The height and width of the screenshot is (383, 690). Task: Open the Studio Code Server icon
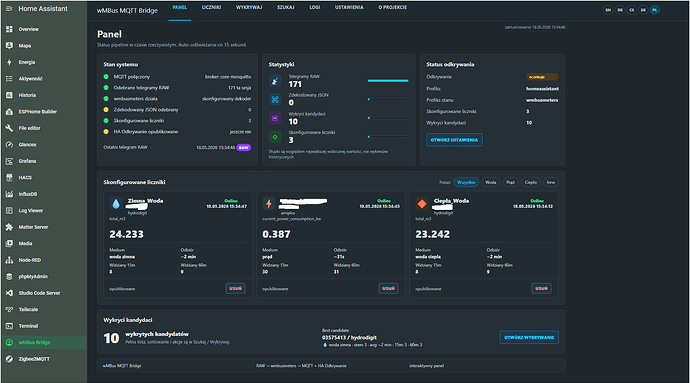point(9,293)
